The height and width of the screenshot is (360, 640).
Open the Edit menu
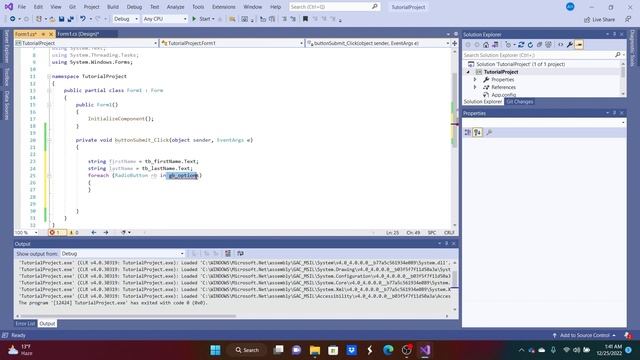(x=38, y=7)
